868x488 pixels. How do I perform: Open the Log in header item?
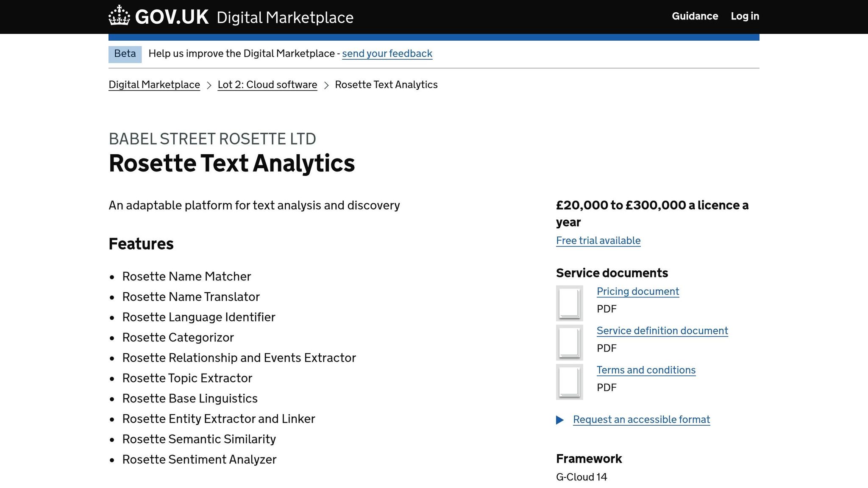[x=745, y=16]
